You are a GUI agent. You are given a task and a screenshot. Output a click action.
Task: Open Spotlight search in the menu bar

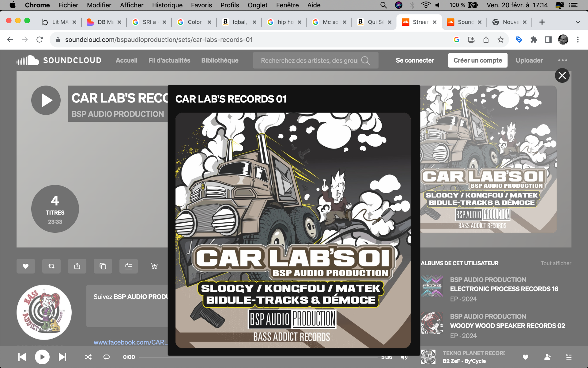point(384,5)
